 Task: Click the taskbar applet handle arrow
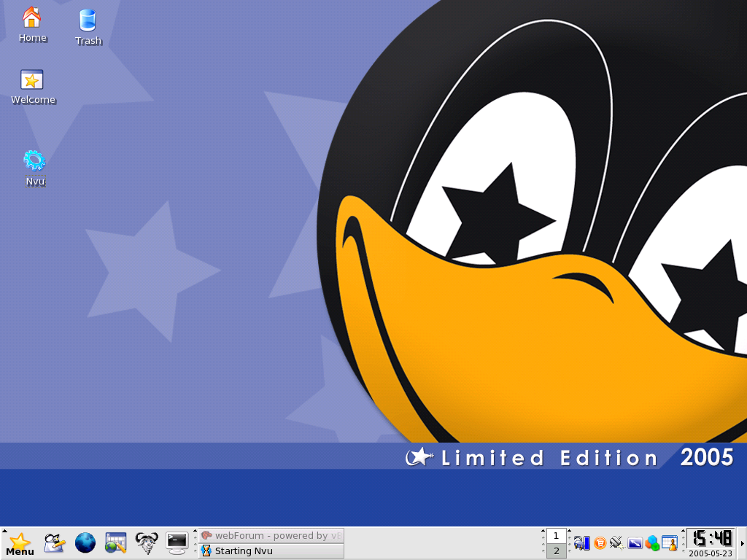[x=196, y=531]
